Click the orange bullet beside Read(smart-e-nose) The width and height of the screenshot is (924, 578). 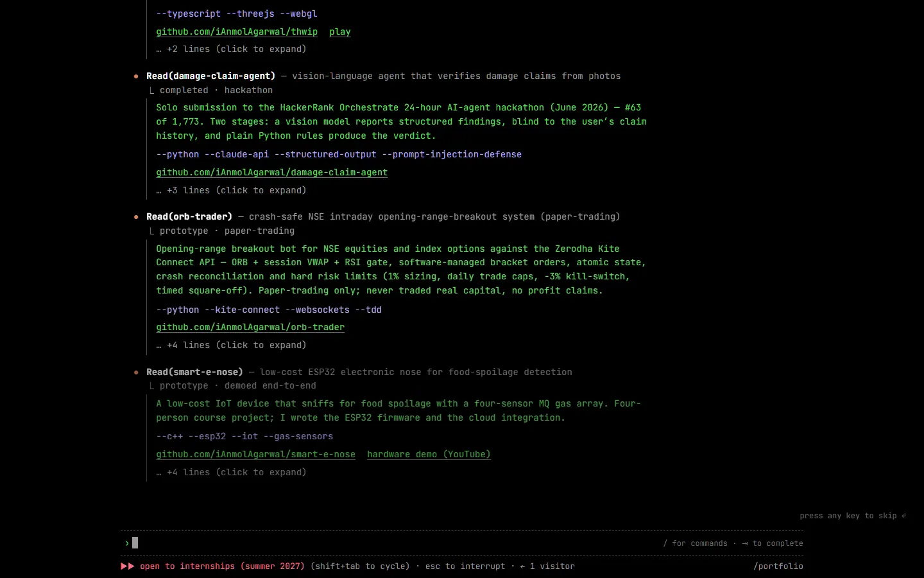click(x=136, y=372)
